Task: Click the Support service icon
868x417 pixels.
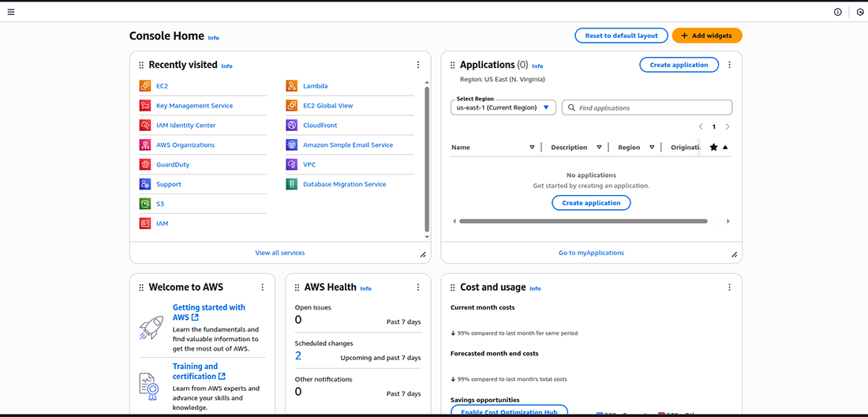Action: pos(145,184)
